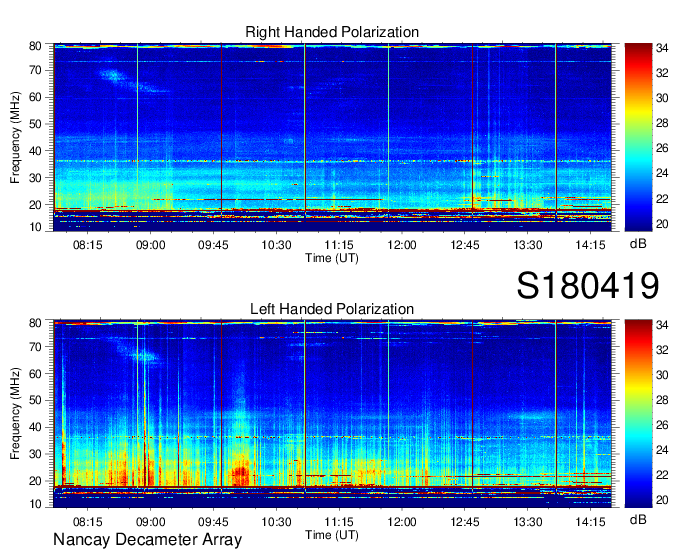The height and width of the screenshot is (552, 680).
Task: Click the Right Handed plot's color bar
Action: 638,137
